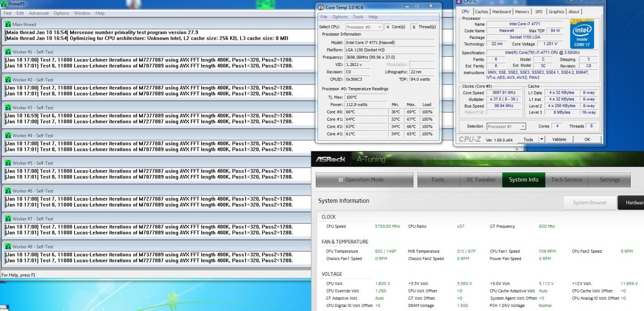Image resolution: width=644 pixels, height=311 pixels.
Task: Switch to the Mainboard tab in CPU-Z
Action: click(x=502, y=12)
